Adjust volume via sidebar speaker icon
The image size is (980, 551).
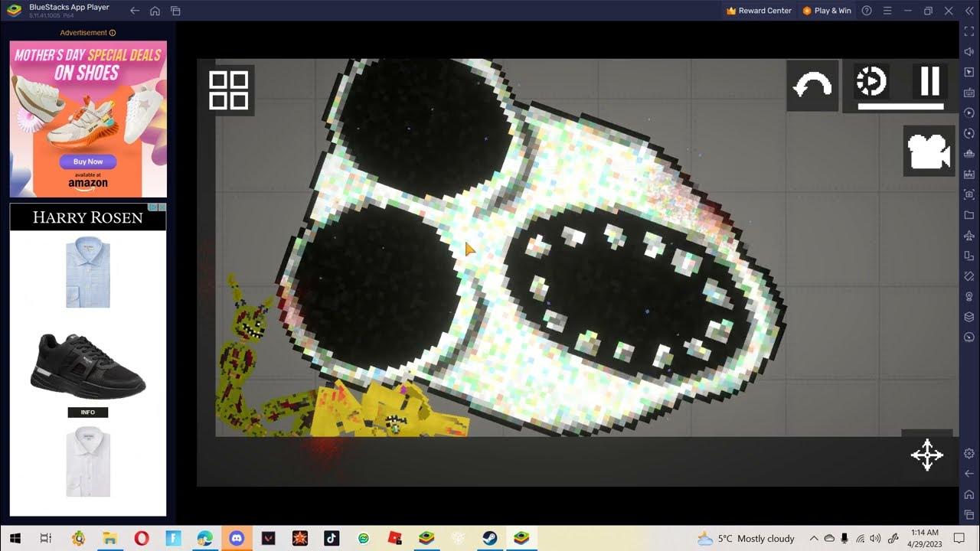[x=969, y=52]
